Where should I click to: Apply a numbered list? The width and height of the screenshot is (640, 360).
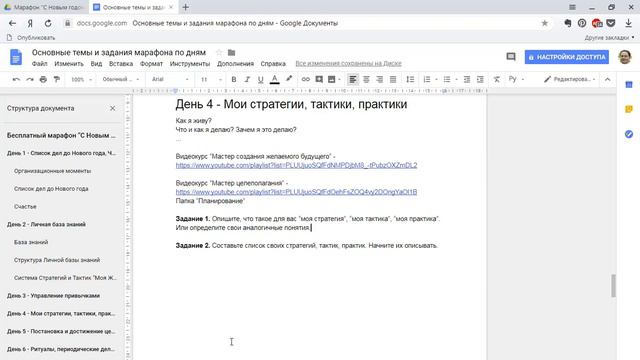point(427,79)
